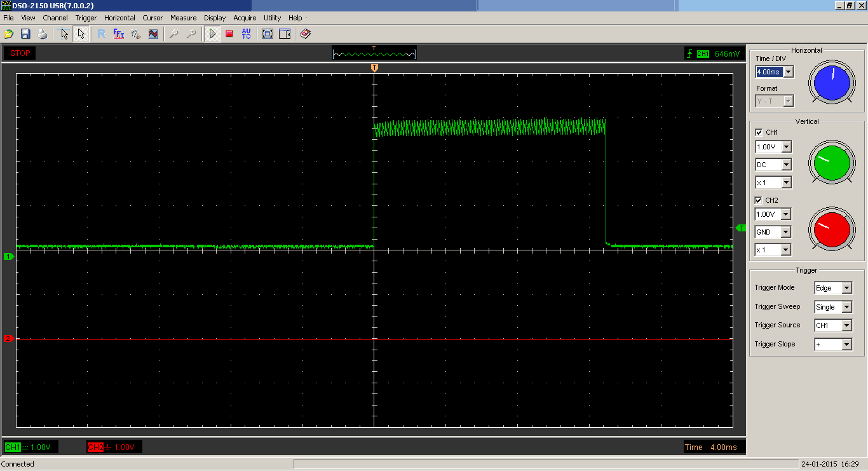Click the red STOP status indicator
The width and height of the screenshot is (868, 471).
pyautogui.click(x=20, y=53)
